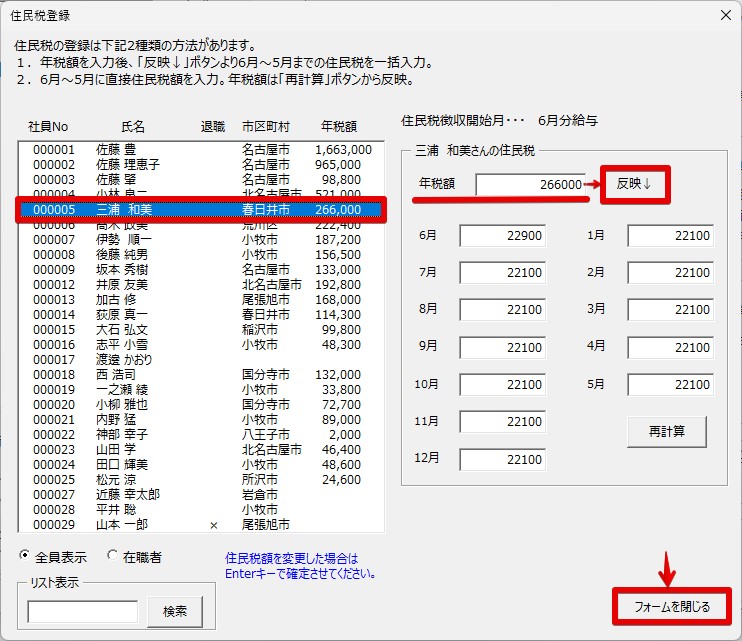742x641 pixels.
Task: Click the 3月 tax amount field
Action: click(x=671, y=309)
